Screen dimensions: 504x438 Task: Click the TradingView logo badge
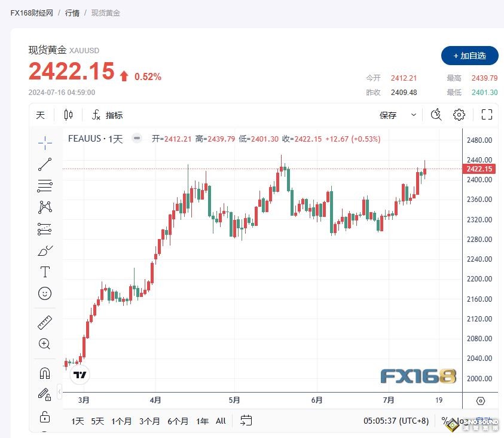[x=80, y=375]
